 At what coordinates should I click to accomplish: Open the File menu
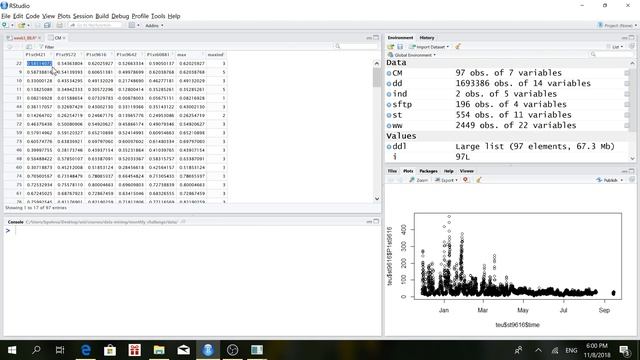6,16
